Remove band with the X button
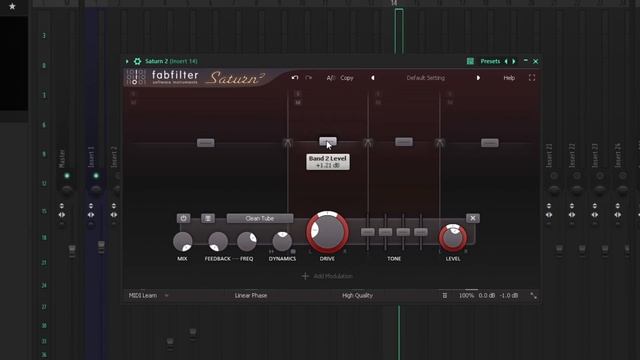The height and width of the screenshot is (360, 640). pyautogui.click(x=473, y=218)
